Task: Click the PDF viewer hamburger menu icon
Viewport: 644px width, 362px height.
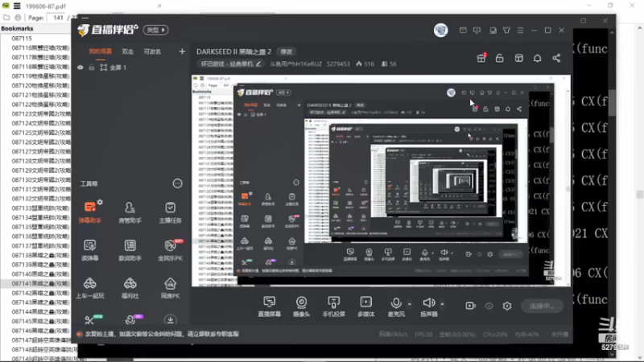Action: tap(17, 6)
